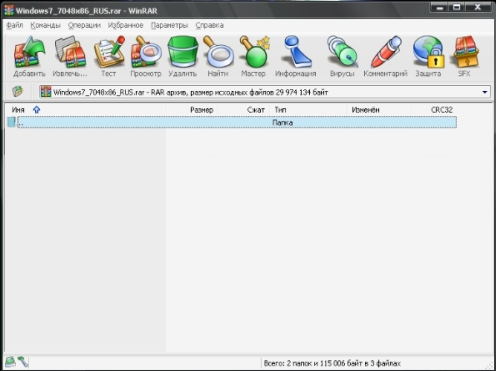Sort by Размер column header
The image size is (496, 371).
[192, 110]
